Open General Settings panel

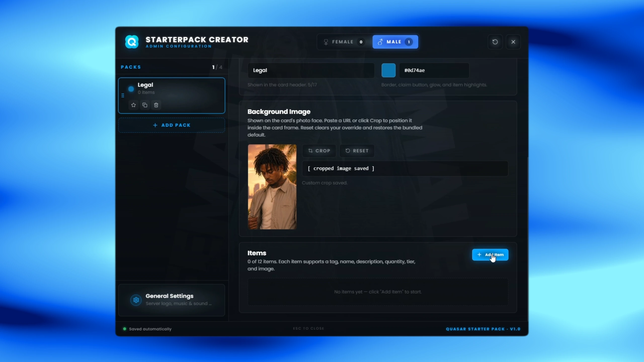click(x=172, y=300)
